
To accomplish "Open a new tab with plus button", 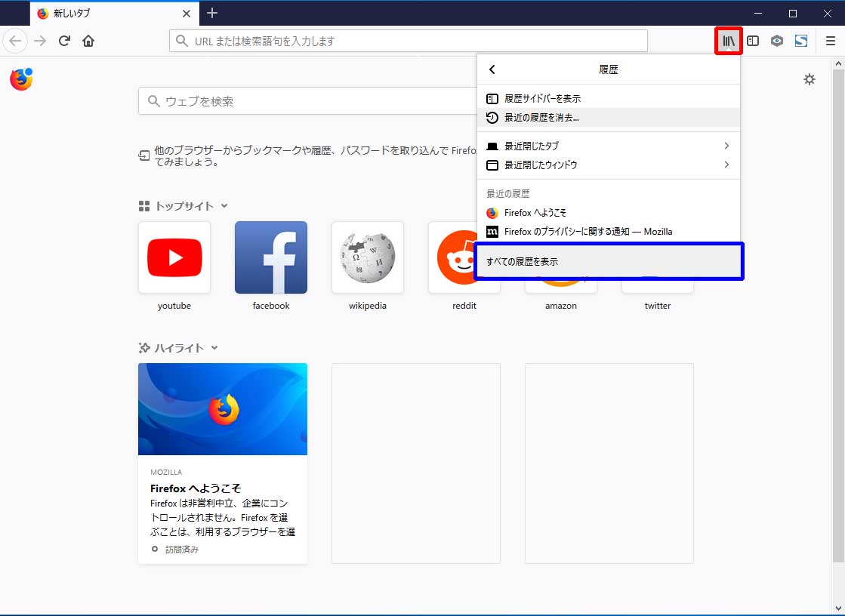I will pos(212,13).
